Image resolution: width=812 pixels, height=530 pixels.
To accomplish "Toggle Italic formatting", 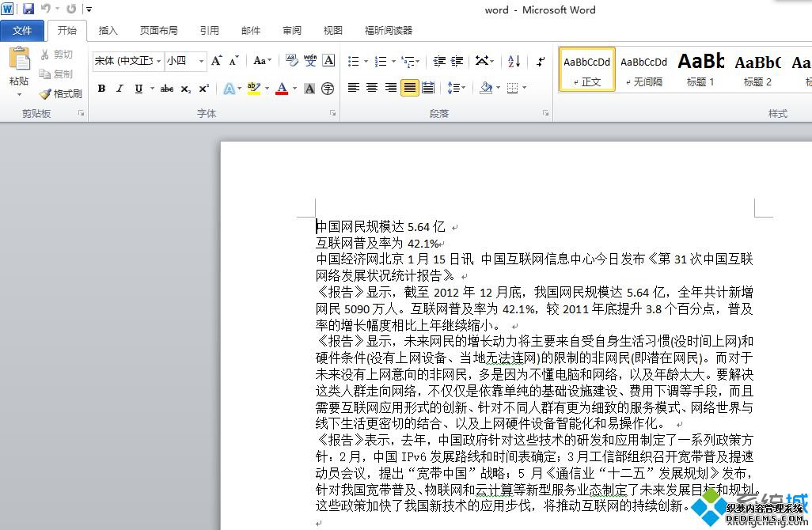I will (120, 89).
